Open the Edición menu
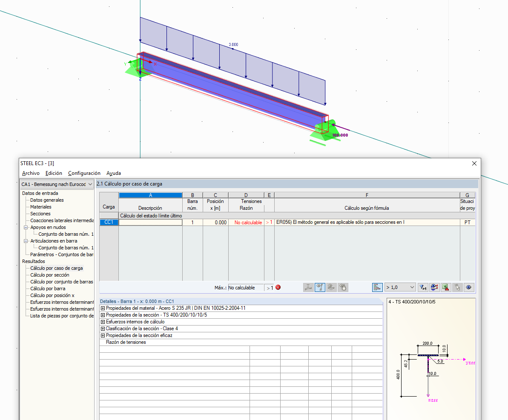The width and height of the screenshot is (508, 420). coord(54,173)
